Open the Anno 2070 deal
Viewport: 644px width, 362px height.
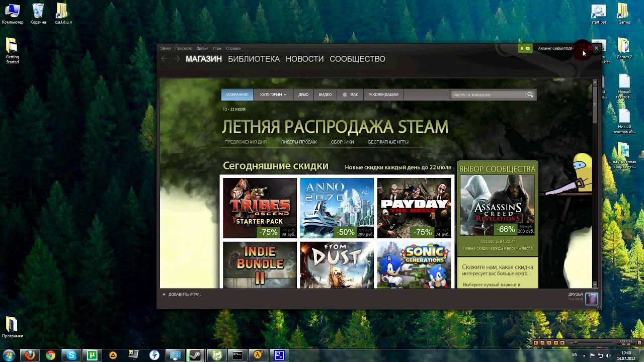coord(337,208)
